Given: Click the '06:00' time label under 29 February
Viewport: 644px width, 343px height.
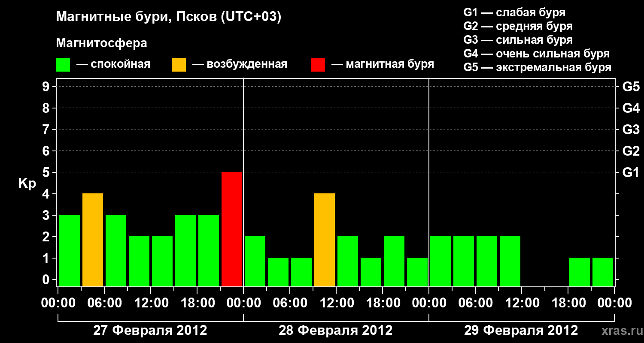Looking at the screenshot, I should [x=475, y=303].
